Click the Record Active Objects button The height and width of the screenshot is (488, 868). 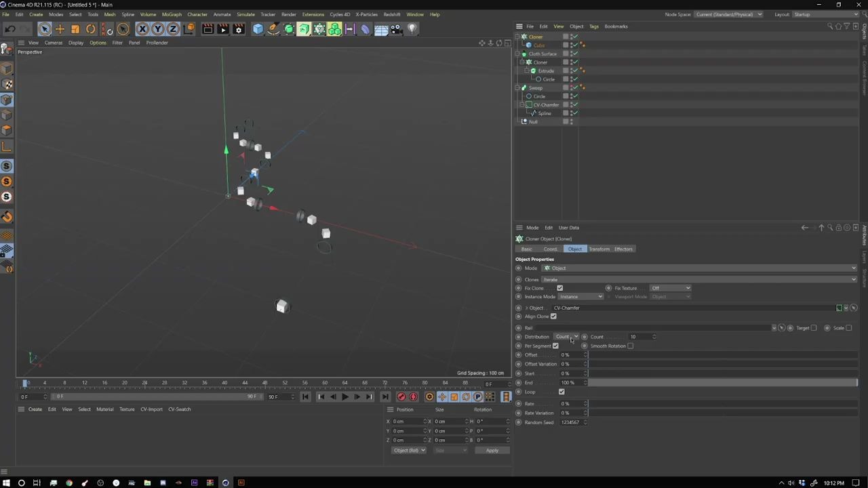[401, 397]
